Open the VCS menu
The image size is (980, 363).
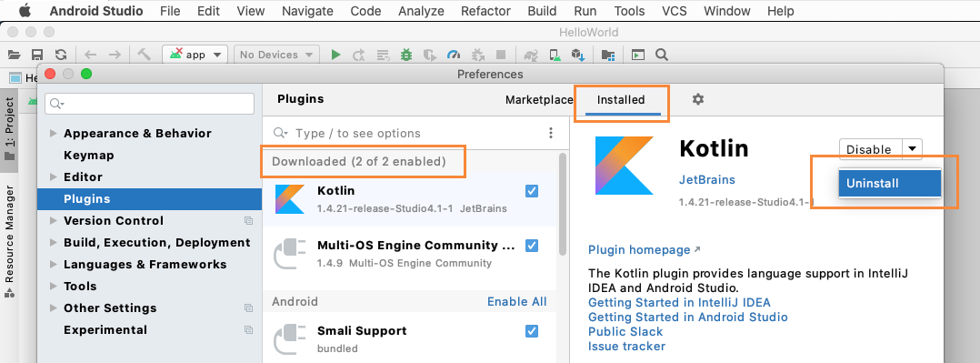(x=675, y=11)
